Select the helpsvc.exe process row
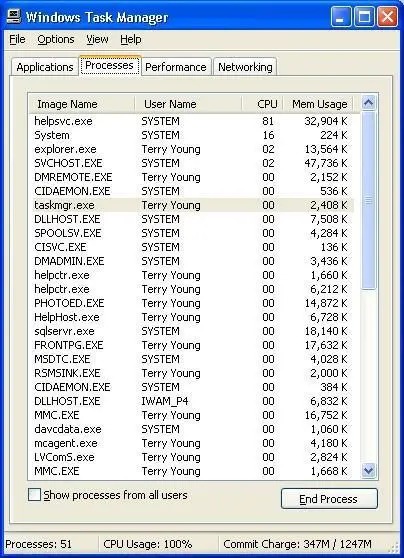Screen dimensions: 404x558 [x=191, y=121]
